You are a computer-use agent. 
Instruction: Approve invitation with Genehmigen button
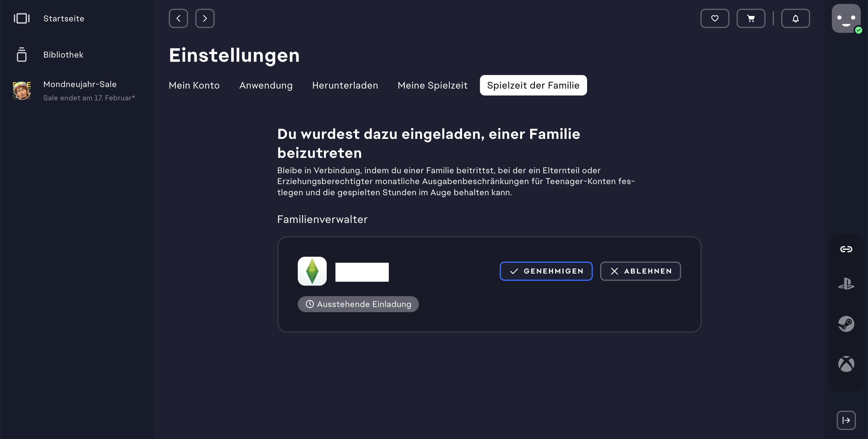tap(546, 271)
